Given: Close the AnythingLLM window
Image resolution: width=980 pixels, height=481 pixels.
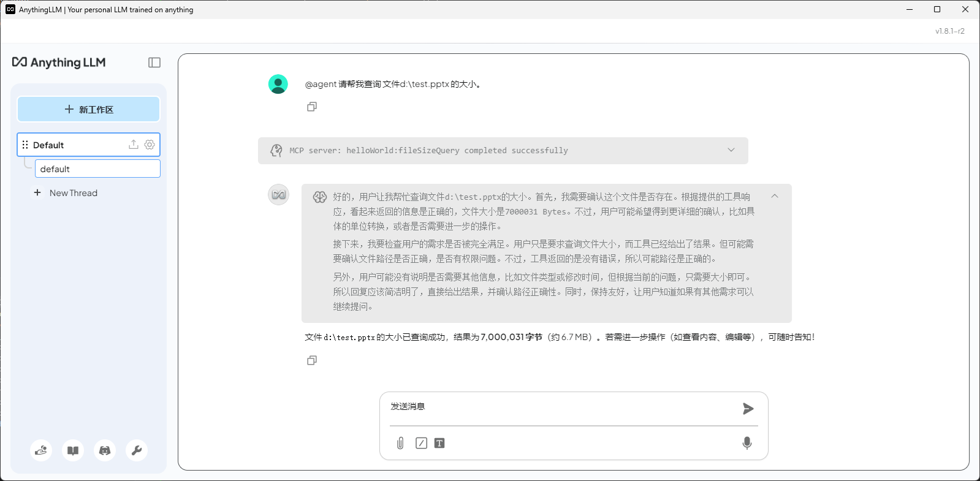Looking at the screenshot, I should (965, 9).
